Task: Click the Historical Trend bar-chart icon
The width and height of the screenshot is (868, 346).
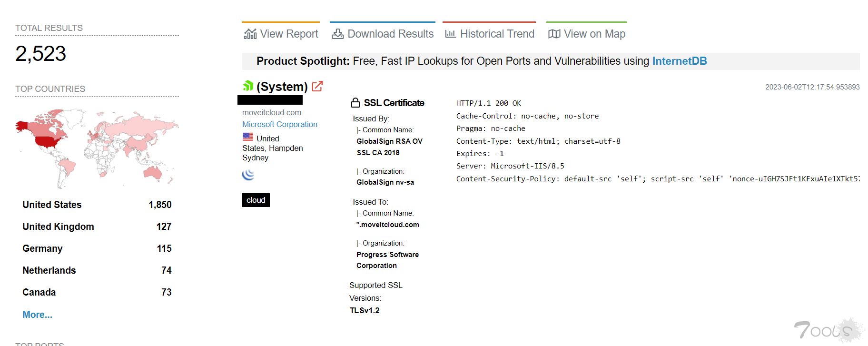Action: click(x=450, y=34)
